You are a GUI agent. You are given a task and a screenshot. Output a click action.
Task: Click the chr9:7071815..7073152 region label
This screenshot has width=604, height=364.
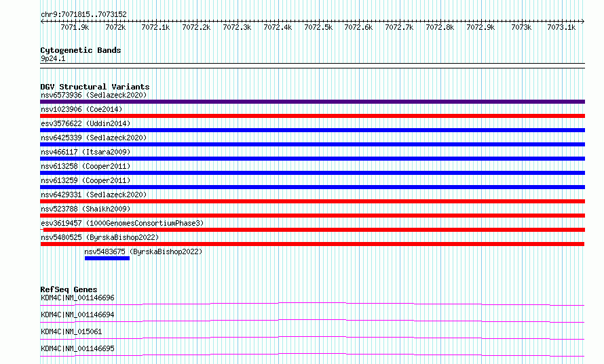pyautogui.click(x=83, y=14)
